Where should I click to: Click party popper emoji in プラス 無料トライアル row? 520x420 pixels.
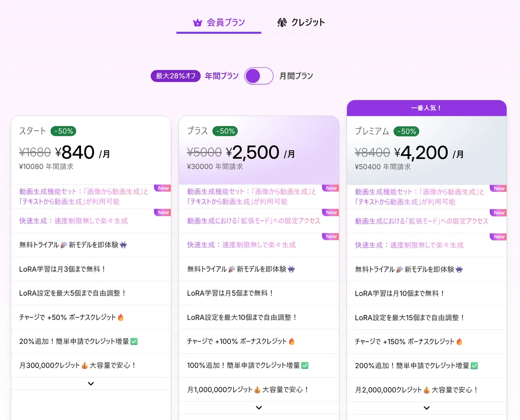pos(232,269)
